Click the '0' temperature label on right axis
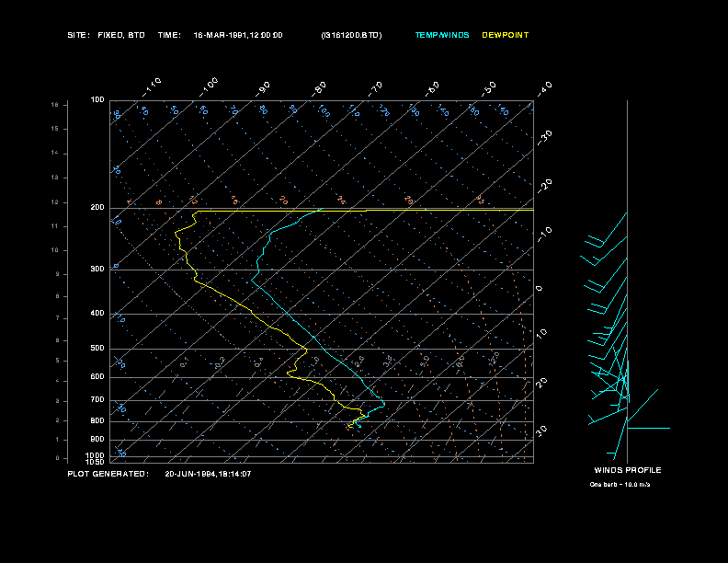This screenshot has width=728, height=563. point(539,289)
